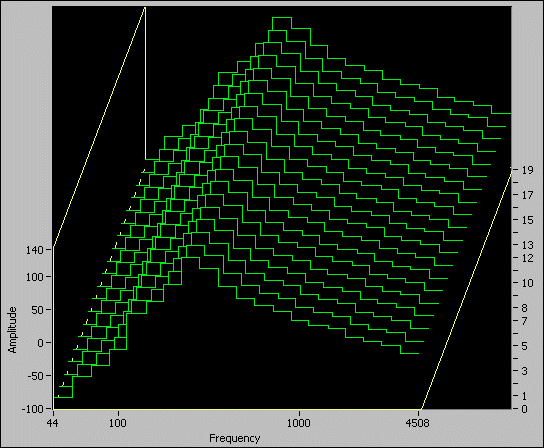
Task: Click the Amplitude axis label
Action: click(12, 330)
